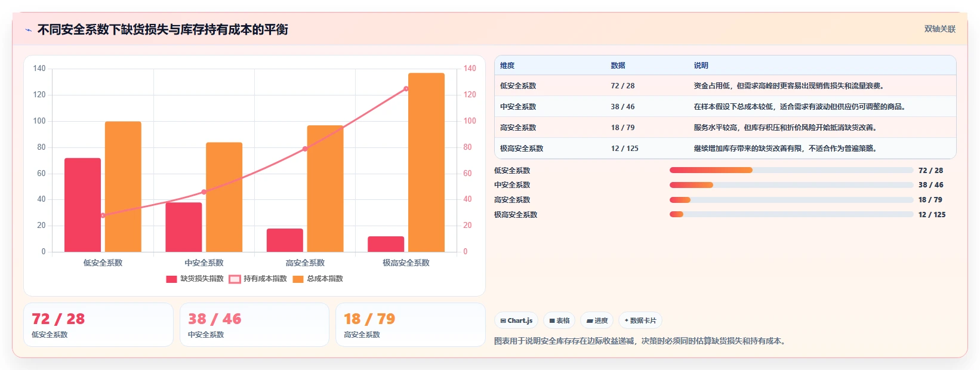Screen dimensions: 980x370
Task: Click the 72 / 28 value beside the progress bar
Action: [x=930, y=171]
